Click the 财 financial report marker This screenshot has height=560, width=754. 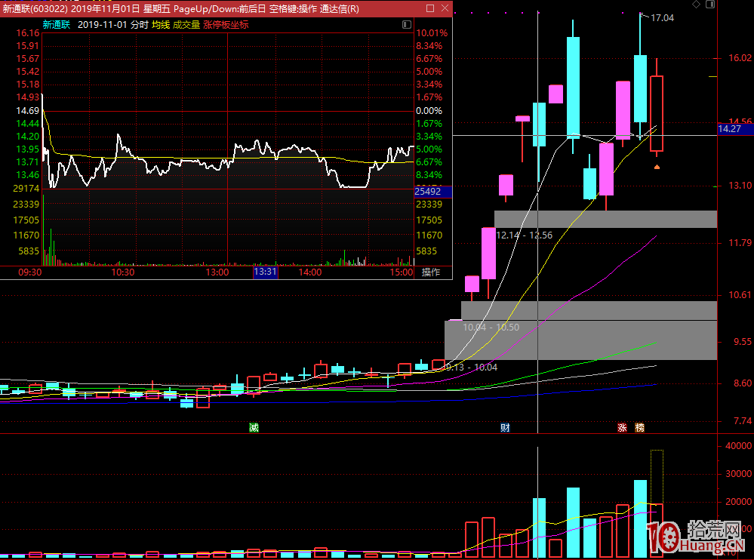[x=505, y=428]
